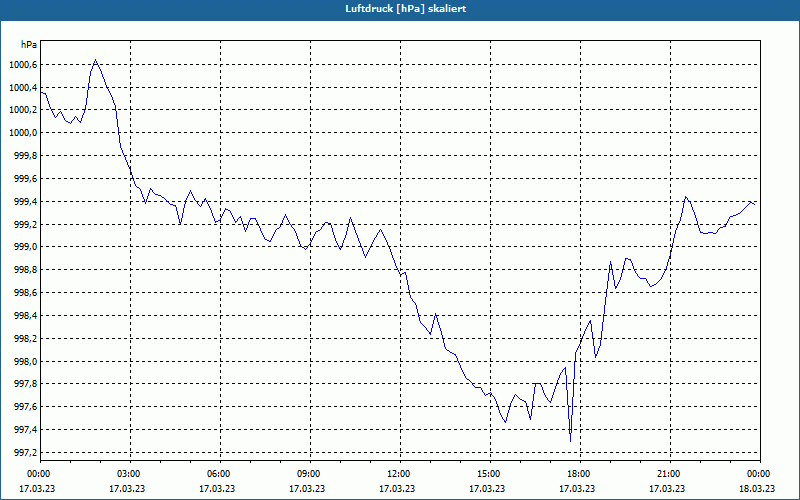
Task: Click the 997,4 y-axis label
Action: 26,430
